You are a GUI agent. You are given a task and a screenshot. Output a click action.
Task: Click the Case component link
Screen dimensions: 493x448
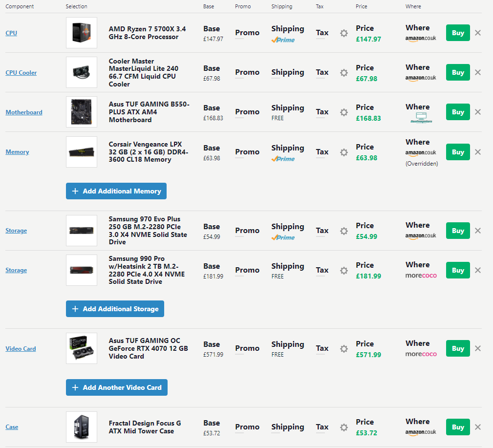pyautogui.click(x=12, y=427)
